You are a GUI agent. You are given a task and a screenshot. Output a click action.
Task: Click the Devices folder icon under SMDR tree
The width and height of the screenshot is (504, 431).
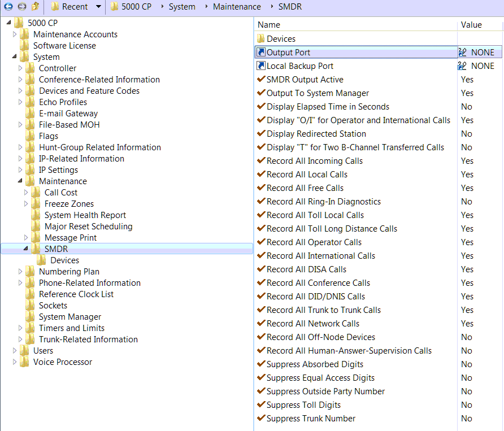41,260
